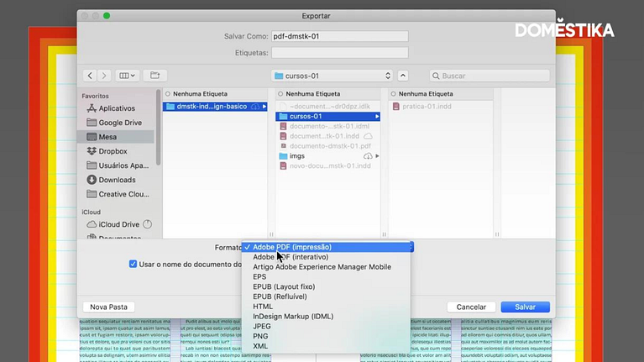Select iCloud Drive in the sidebar
This screenshot has width=644, height=362.
[x=118, y=224]
